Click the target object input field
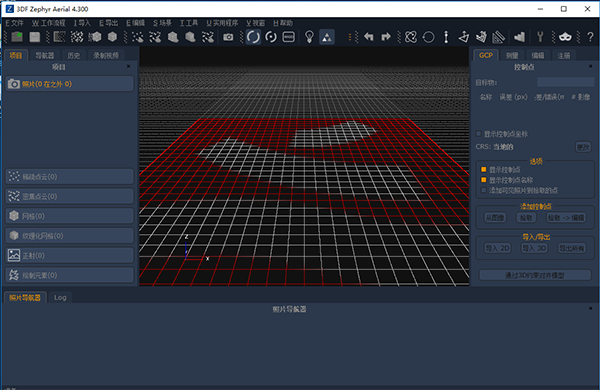This screenshot has height=390, width=600. coord(566,82)
